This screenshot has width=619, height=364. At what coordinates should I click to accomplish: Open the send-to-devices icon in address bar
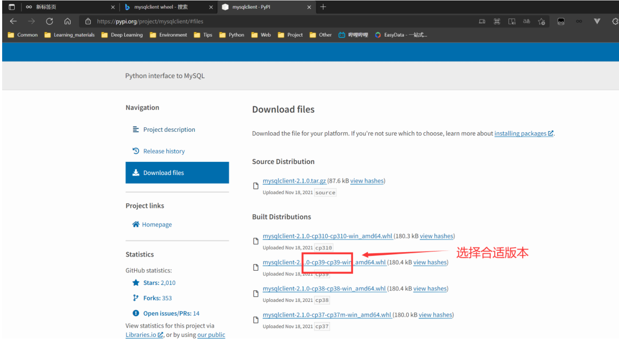pyautogui.click(x=482, y=21)
